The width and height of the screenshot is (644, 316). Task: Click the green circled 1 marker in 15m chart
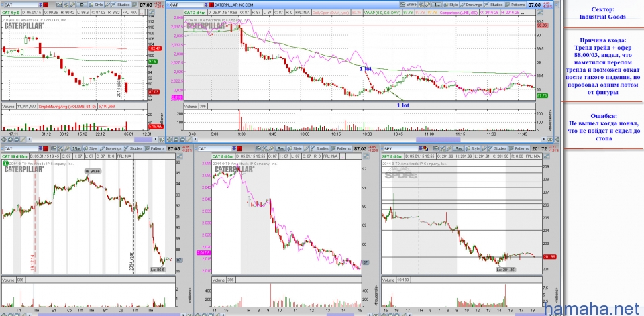click(x=6, y=163)
